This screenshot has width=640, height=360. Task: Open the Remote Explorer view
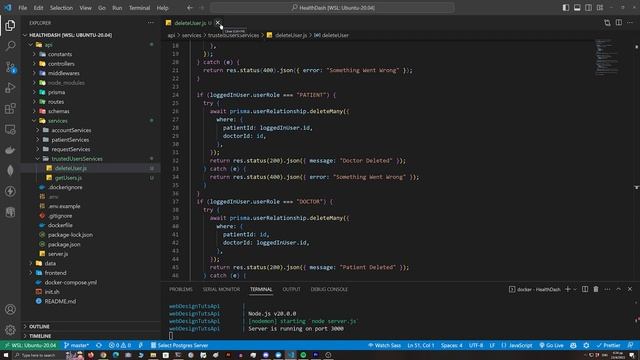point(10,129)
